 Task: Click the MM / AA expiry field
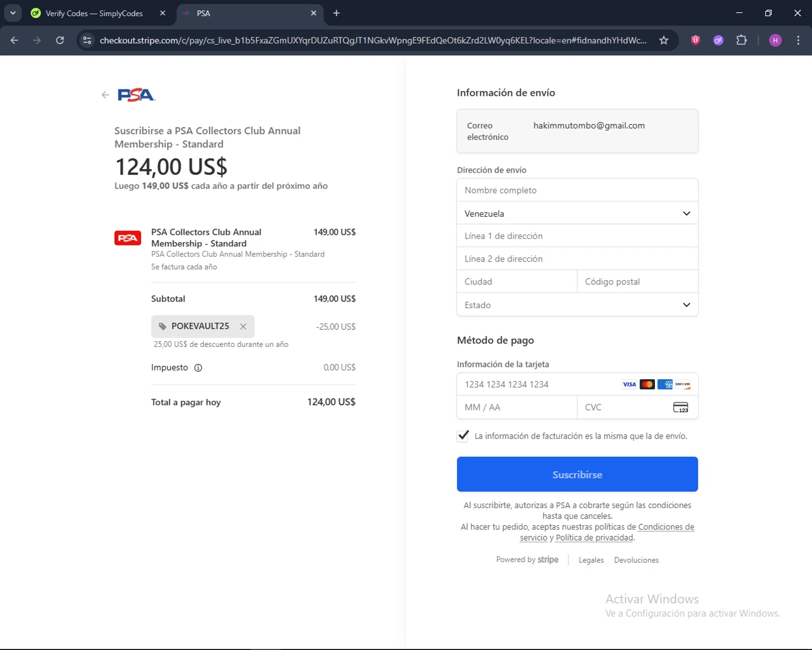[517, 407]
